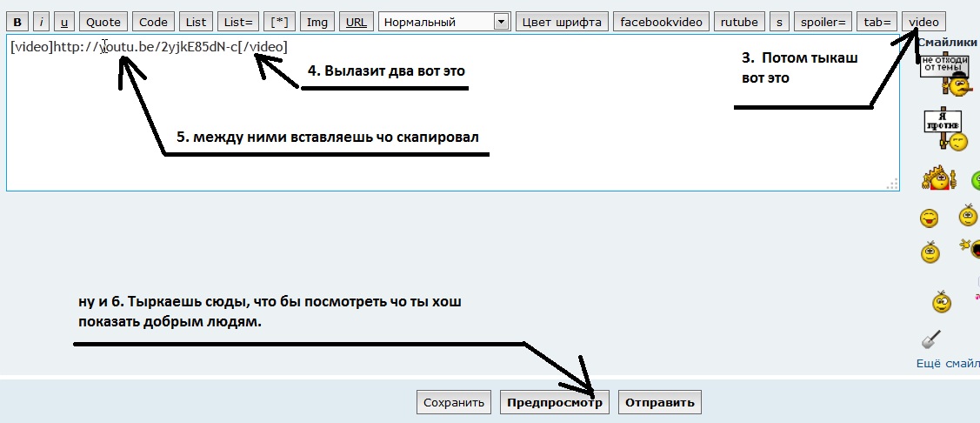Apply underline with the u button

click(65, 22)
